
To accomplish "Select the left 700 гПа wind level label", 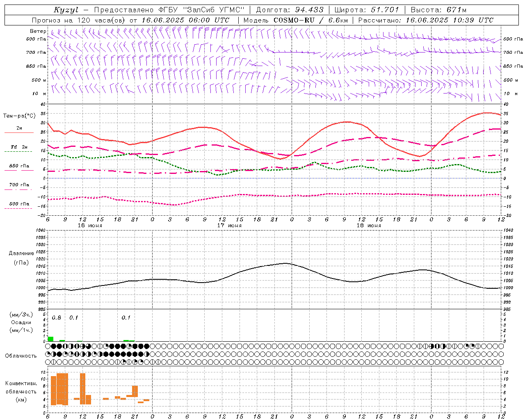I will tap(36, 52).
